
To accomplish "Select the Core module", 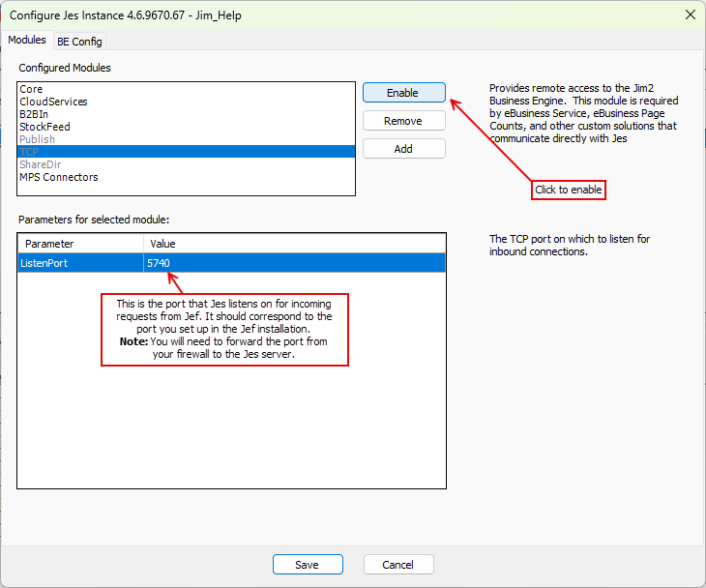I will [x=186, y=89].
